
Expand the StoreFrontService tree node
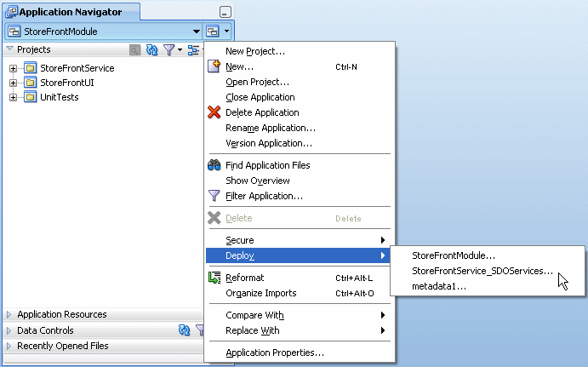point(13,68)
